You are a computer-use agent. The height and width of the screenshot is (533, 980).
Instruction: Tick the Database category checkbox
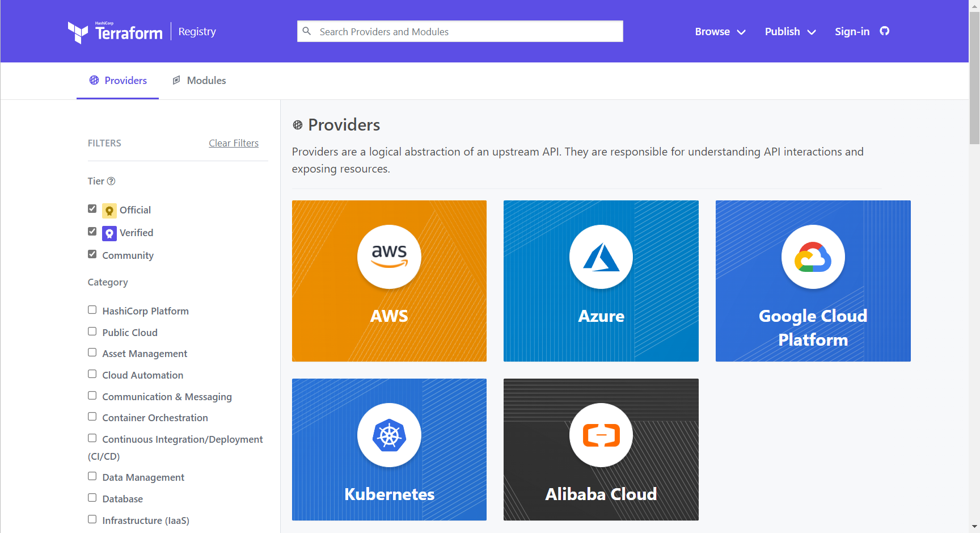click(x=92, y=497)
